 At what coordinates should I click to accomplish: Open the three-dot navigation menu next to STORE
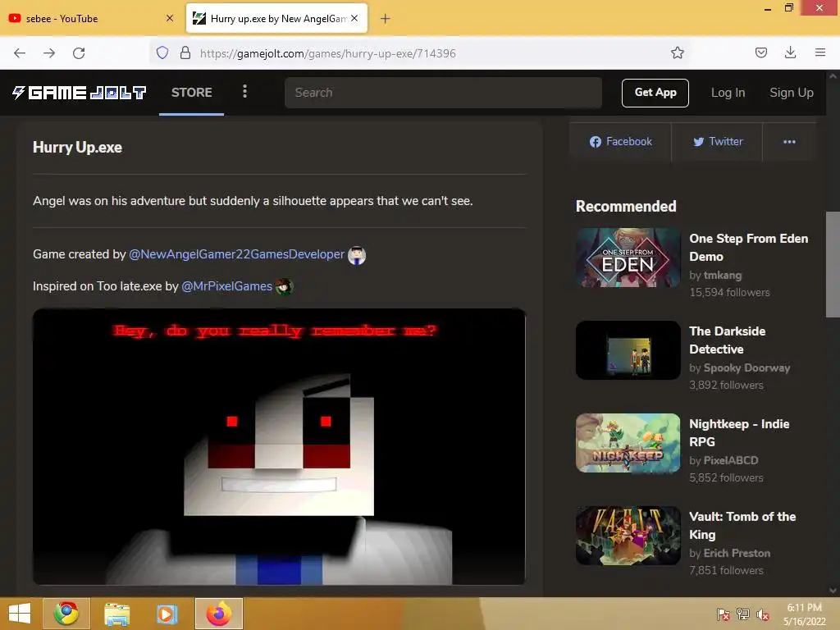coord(244,92)
